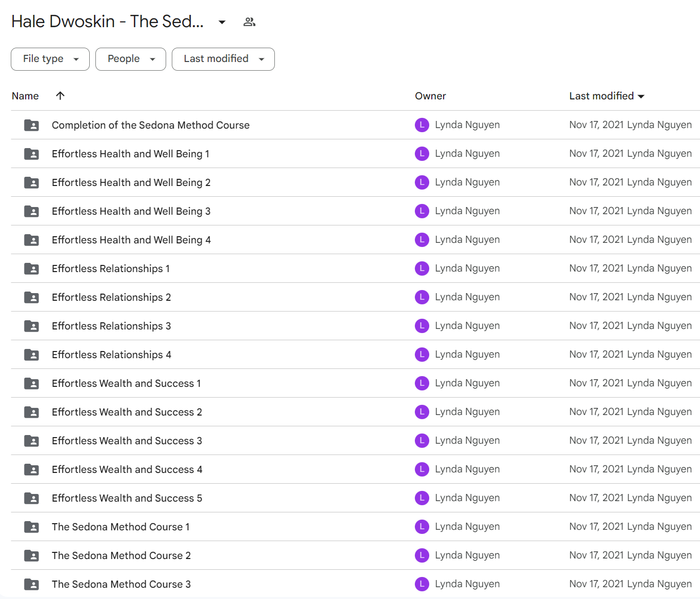Screen dimensions: 700x599
Task: Click folder icon for Completion of the Sedona Method Course
Action: (31, 125)
